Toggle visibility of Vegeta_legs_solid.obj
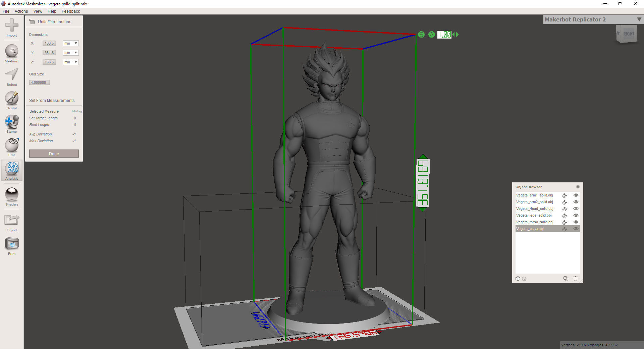Image resolution: width=644 pixels, height=349 pixels. point(576,215)
